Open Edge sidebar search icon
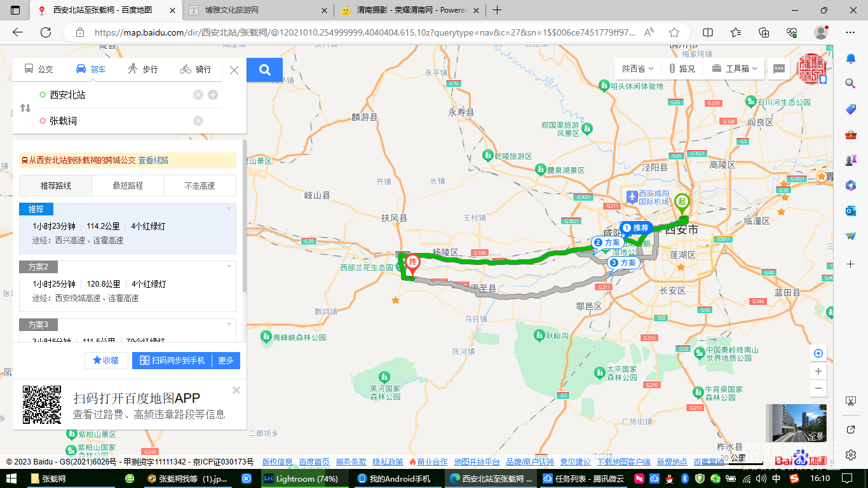Viewport: 868px width, 488px height. point(851,83)
